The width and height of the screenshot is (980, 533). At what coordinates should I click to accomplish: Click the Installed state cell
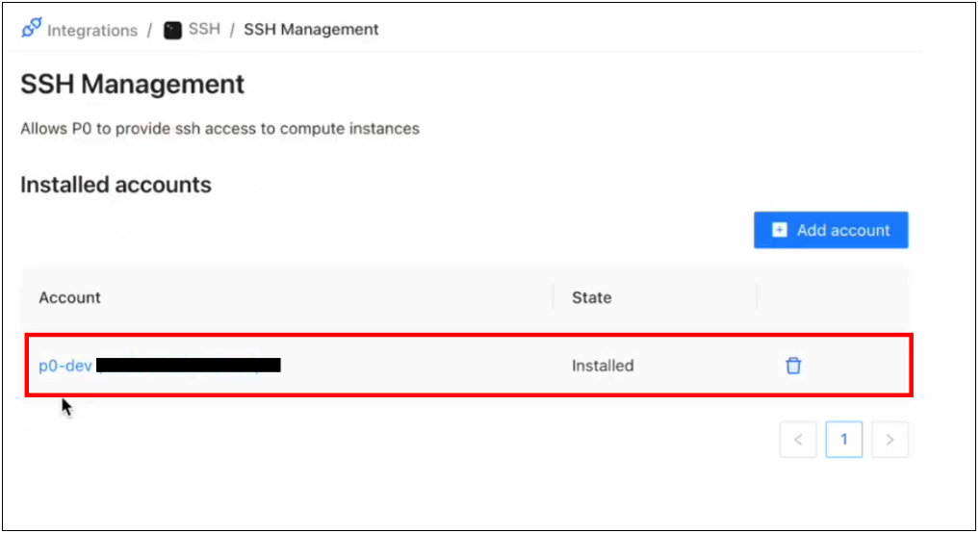point(603,366)
